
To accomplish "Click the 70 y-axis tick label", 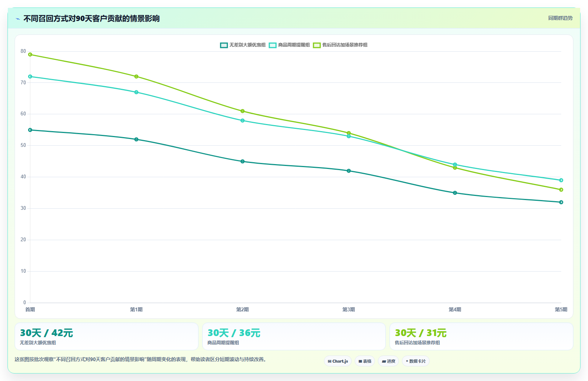I will (23, 83).
